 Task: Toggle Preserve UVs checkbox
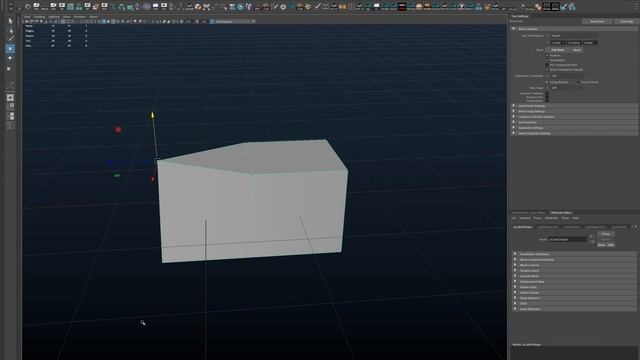tap(547, 97)
